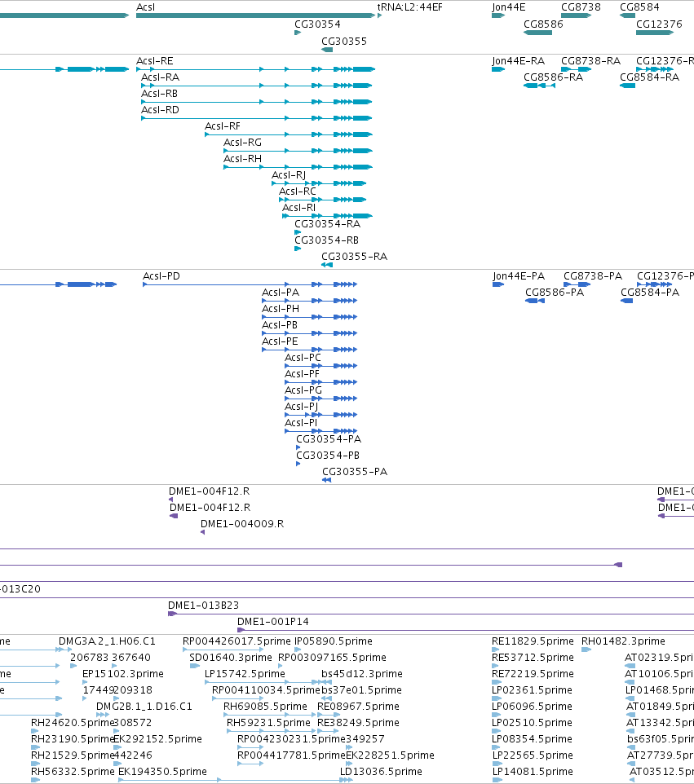
Task: Click transcript label Acsl-RJ
Action: (289, 175)
